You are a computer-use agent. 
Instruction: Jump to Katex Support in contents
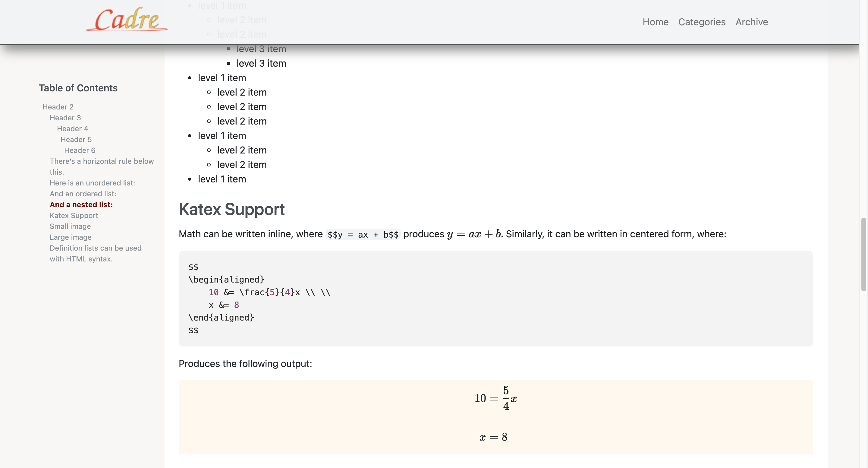click(74, 215)
